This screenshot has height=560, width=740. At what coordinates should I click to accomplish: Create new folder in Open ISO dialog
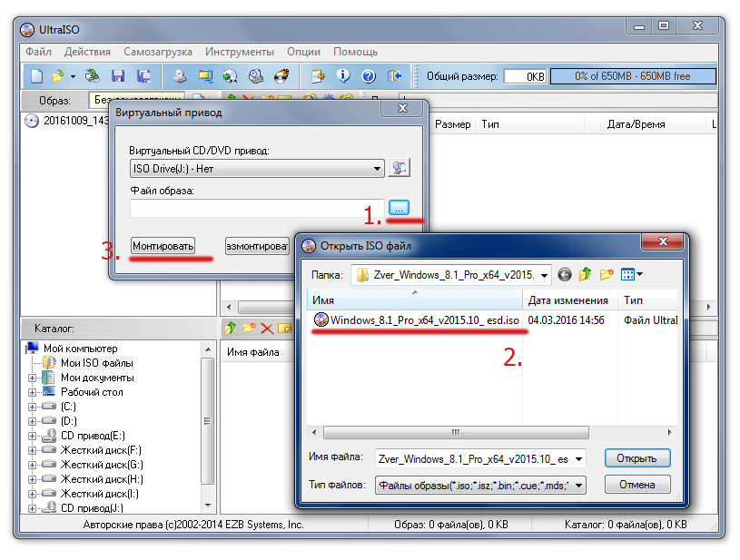pos(607,274)
